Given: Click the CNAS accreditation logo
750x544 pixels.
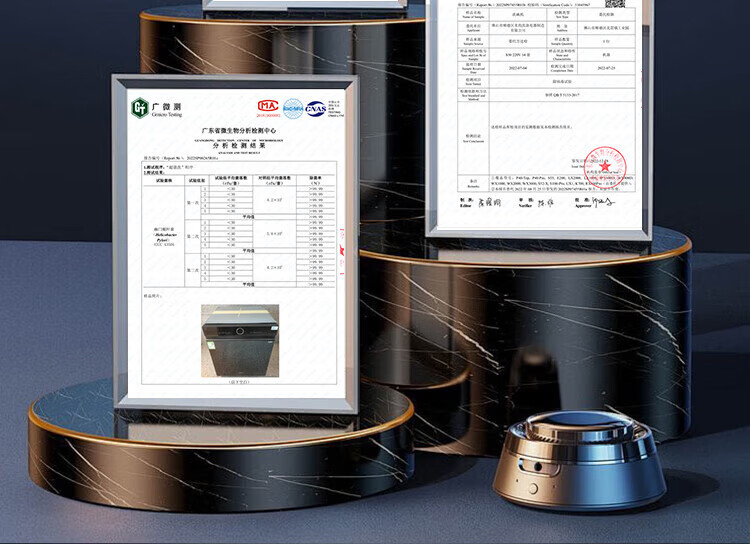Looking at the screenshot, I should (316, 107).
